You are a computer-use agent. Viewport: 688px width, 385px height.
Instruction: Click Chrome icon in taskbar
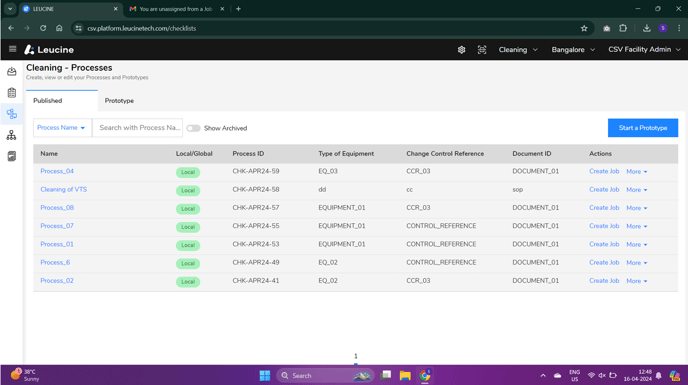coord(425,375)
